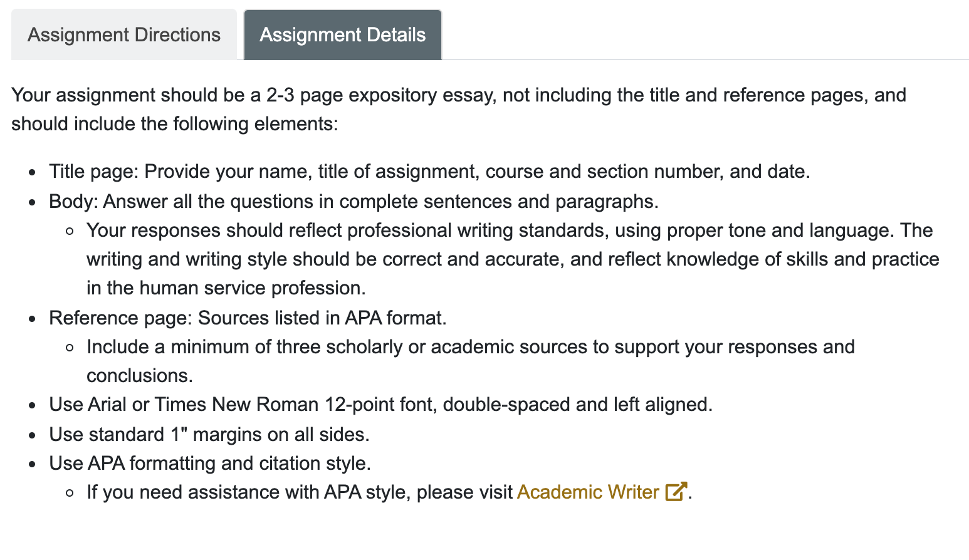The height and width of the screenshot is (560, 969).
Task: Click the Body: Answer all the questions line
Action: coord(354,202)
